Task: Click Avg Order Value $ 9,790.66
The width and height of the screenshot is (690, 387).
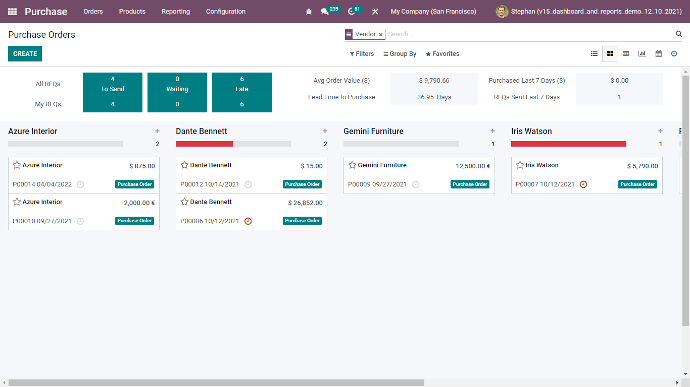Action: (434, 81)
